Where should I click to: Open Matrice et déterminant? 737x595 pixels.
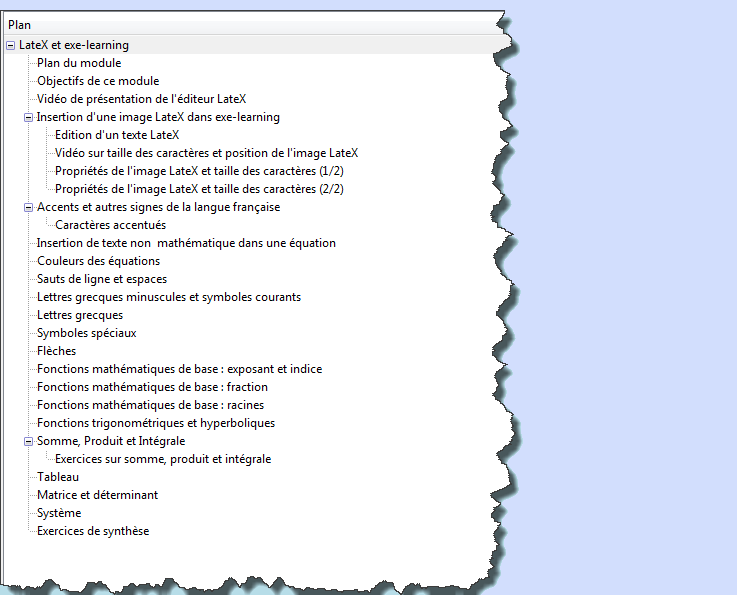[x=97, y=495]
